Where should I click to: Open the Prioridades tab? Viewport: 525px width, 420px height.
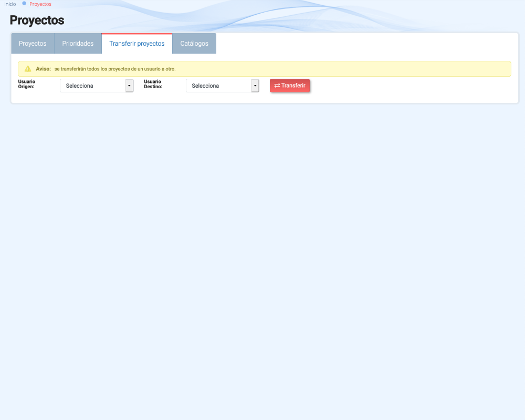click(78, 44)
